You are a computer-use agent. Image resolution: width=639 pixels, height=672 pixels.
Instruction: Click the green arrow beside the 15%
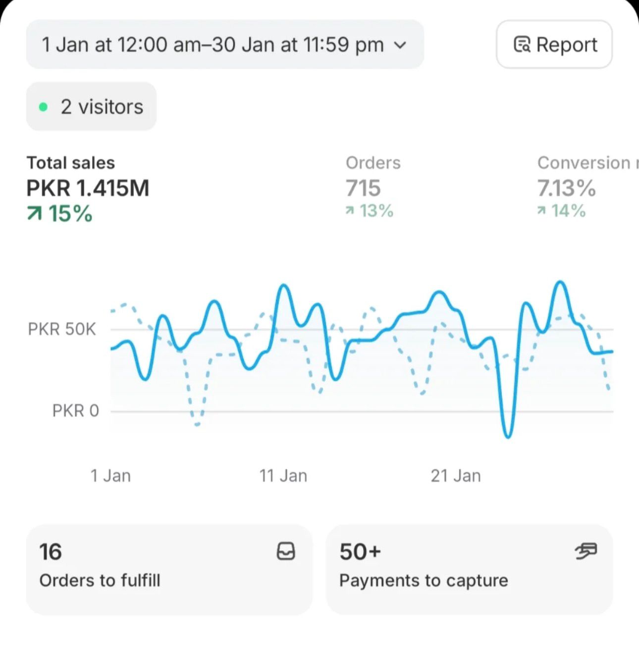[34, 214]
